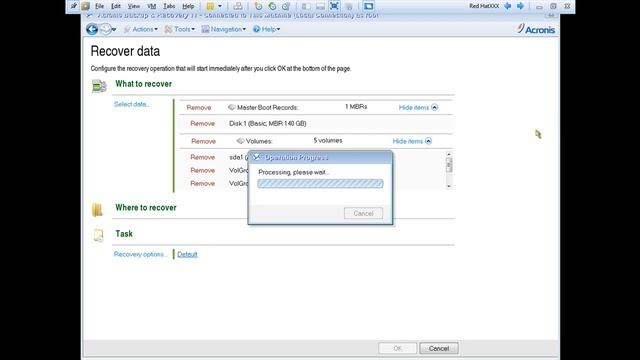Open the Tabs menu
The height and width of the screenshot is (360, 640).
[169, 7]
